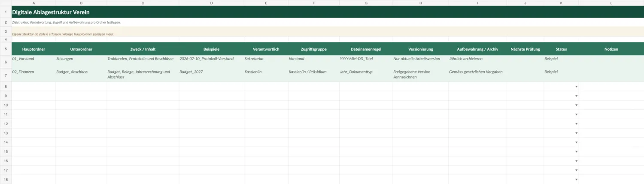Open the Status dropdown arrow in row 12
The width and height of the screenshot is (644, 184).
pyautogui.click(x=576, y=124)
